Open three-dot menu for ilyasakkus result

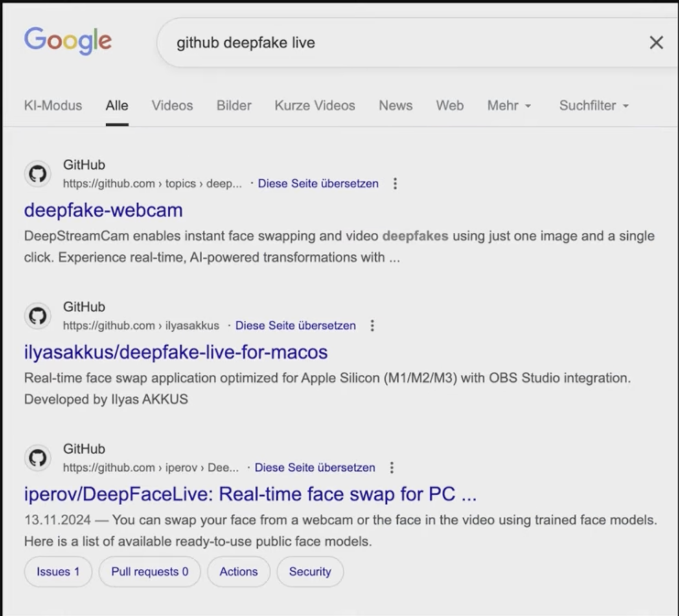(372, 326)
